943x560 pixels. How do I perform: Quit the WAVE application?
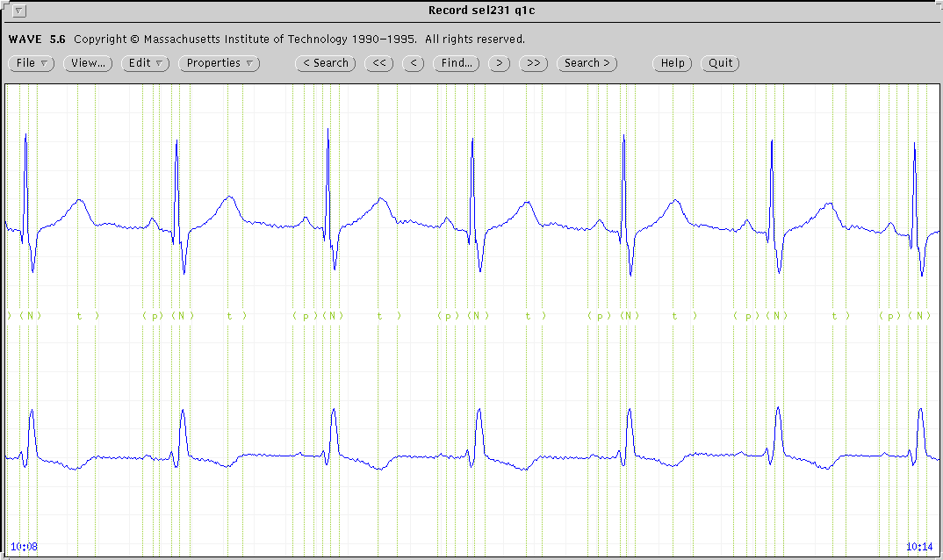tap(720, 63)
